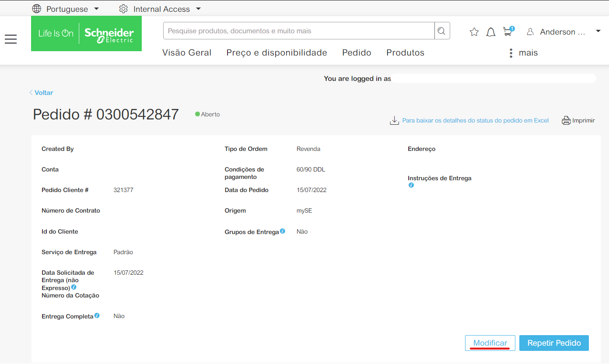Viewport: 609px width, 364px height.
Task: Show info for Instruções de Entrega
Action: point(411,185)
